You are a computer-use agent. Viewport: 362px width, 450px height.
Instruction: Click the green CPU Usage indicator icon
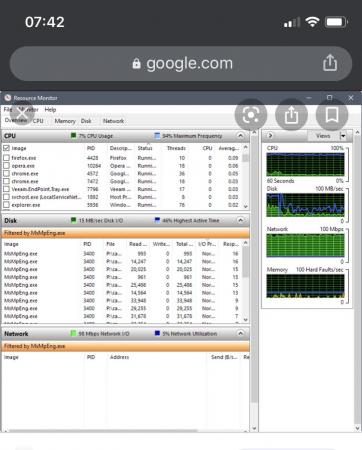click(74, 135)
